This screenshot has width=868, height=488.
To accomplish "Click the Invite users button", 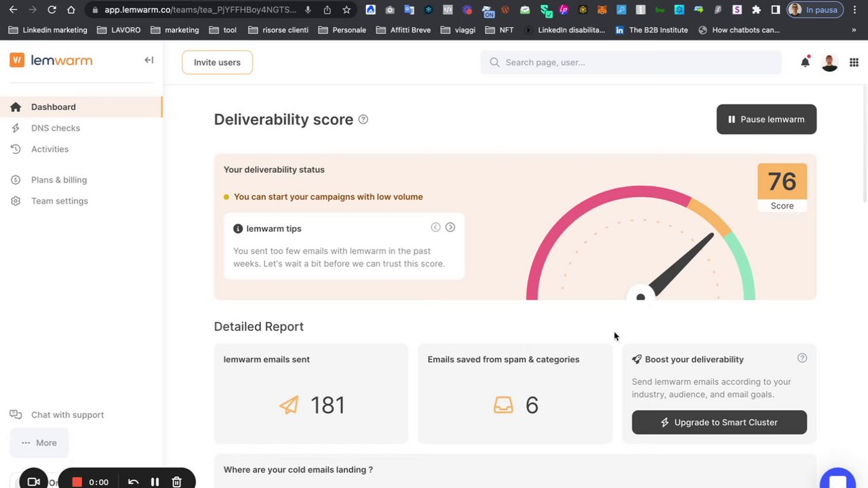I will [217, 62].
